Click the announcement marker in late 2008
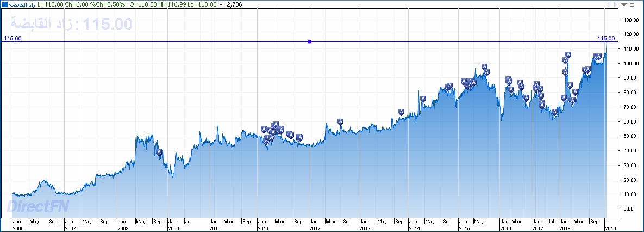The width and height of the screenshot is (644, 232). [159, 152]
